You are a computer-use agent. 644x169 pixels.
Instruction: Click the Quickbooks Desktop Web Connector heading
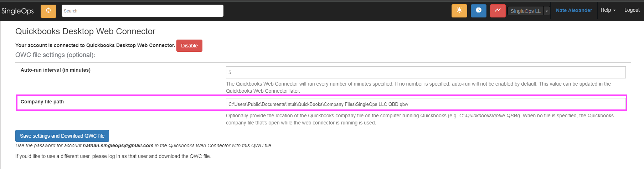point(85,31)
